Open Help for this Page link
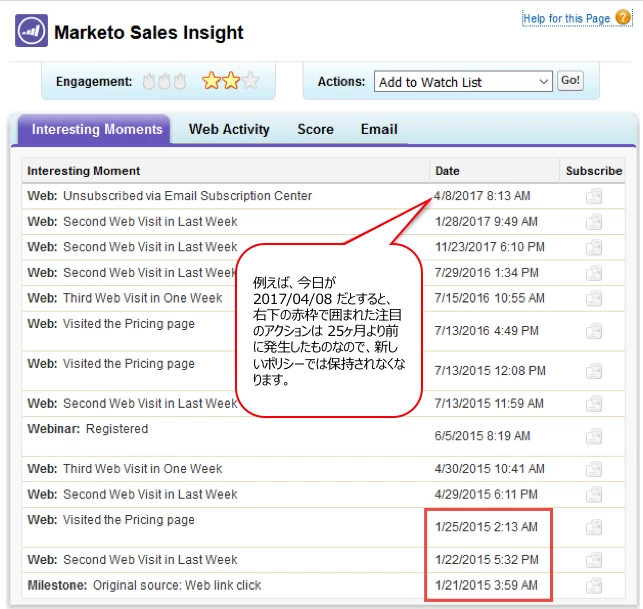The width and height of the screenshot is (643, 609). point(566,19)
